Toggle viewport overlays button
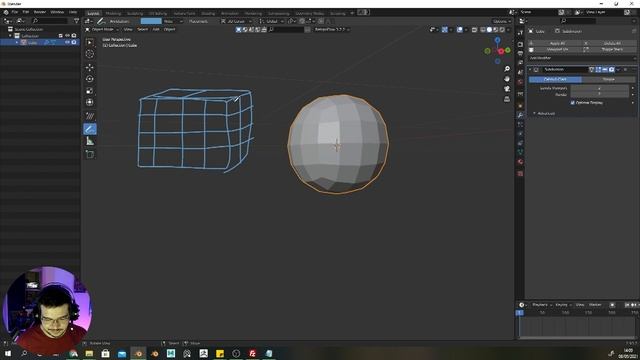 [460, 30]
